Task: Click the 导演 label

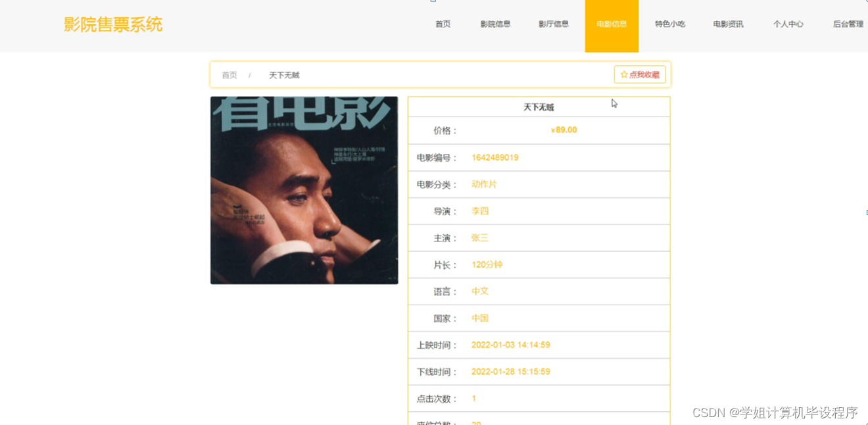Action: point(445,212)
